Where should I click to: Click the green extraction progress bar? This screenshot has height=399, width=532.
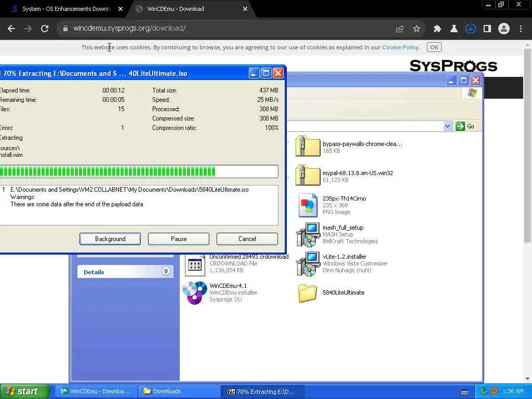point(139,171)
